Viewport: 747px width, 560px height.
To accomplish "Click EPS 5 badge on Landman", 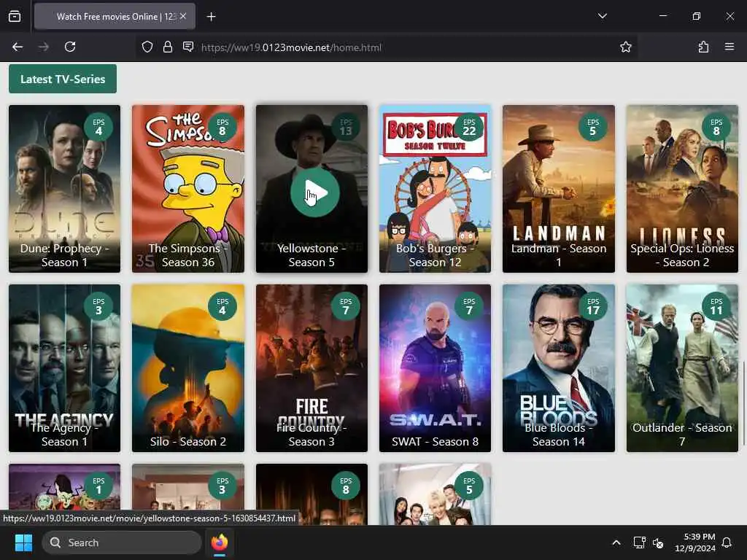I will click(x=592, y=127).
